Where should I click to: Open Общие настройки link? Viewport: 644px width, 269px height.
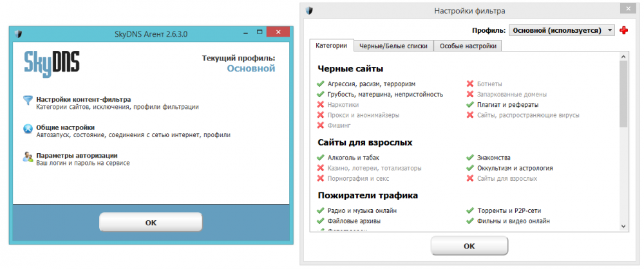click(x=66, y=127)
